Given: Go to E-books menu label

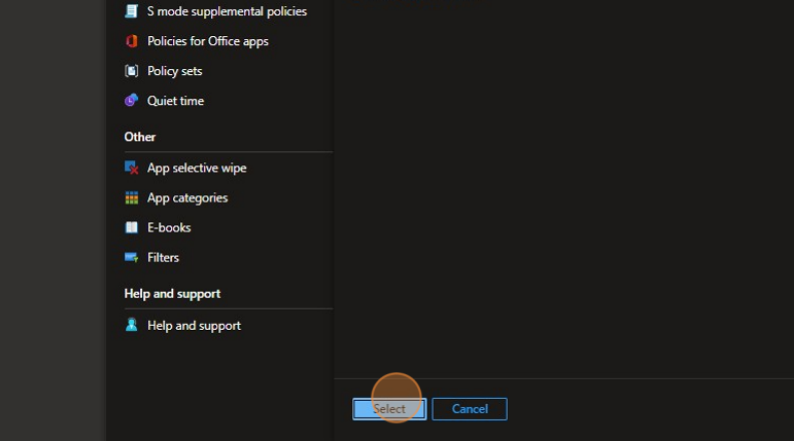Looking at the screenshot, I should (168, 228).
